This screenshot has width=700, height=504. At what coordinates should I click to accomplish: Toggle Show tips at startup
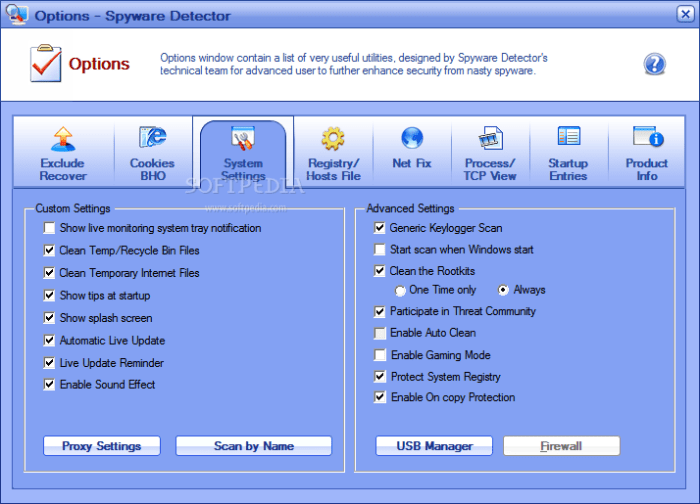click(50, 295)
